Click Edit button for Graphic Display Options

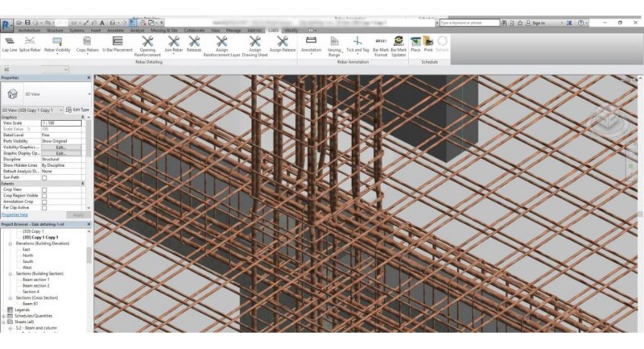[x=61, y=153]
